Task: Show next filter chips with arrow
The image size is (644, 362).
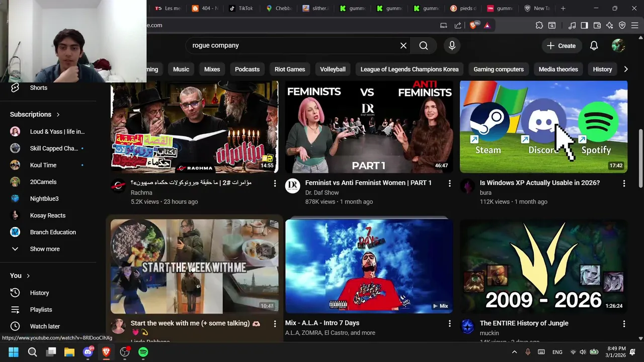Action: coord(625,69)
